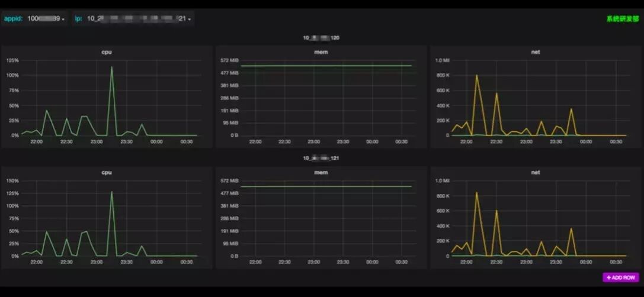Click the 286 MiB label in lower mem chart
The width and height of the screenshot is (644, 297).
click(x=230, y=218)
